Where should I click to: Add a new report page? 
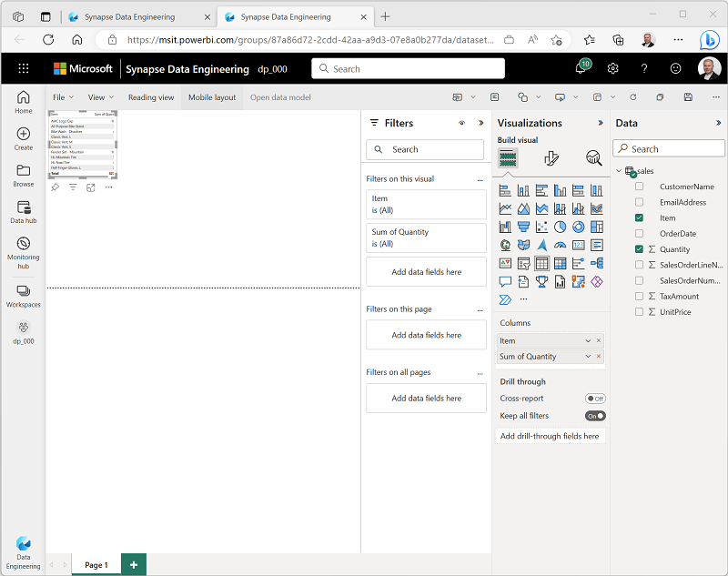(x=134, y=565)
